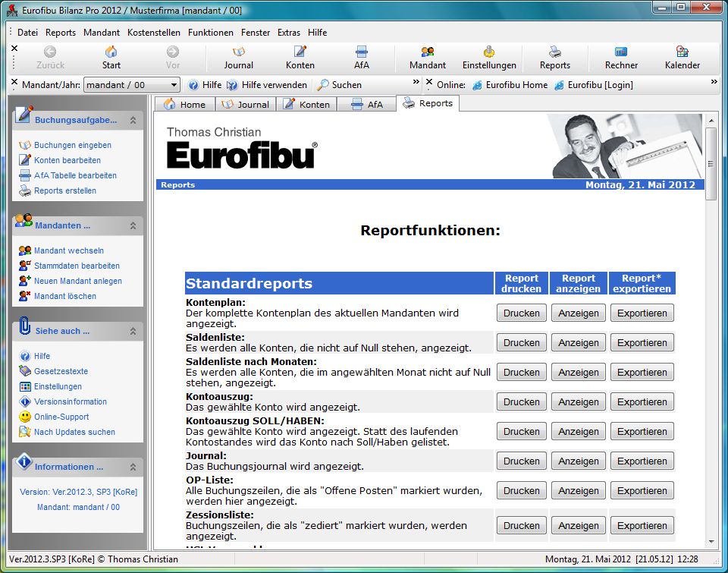
Task: Open the Reports toolbar button
Action: point(555,58)
